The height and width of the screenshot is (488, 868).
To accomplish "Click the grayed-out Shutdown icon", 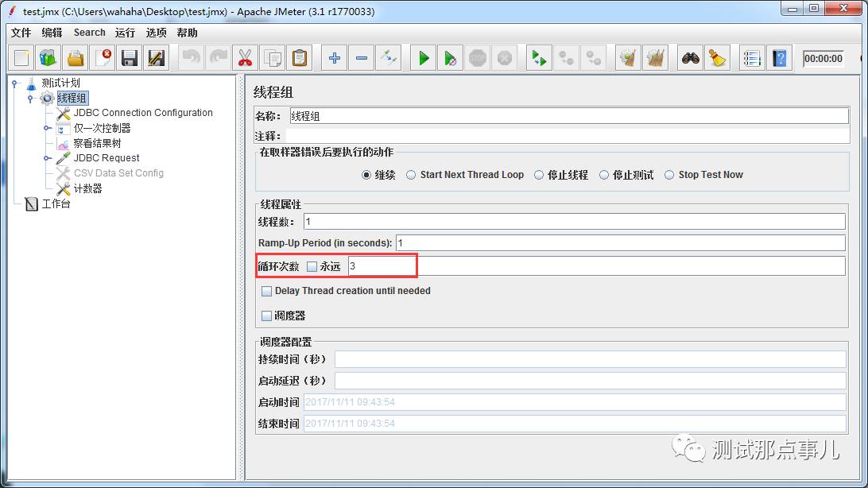I will (x=505, y=58).
